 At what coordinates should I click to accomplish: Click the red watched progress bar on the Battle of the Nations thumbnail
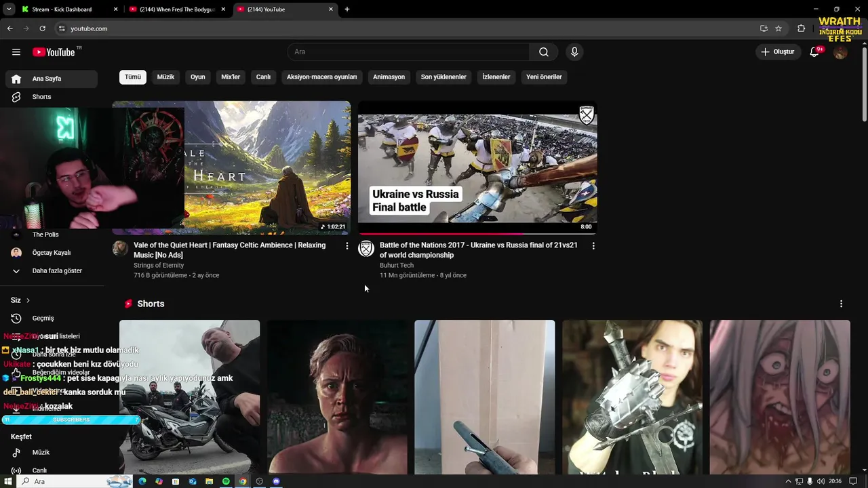[441, 234]
